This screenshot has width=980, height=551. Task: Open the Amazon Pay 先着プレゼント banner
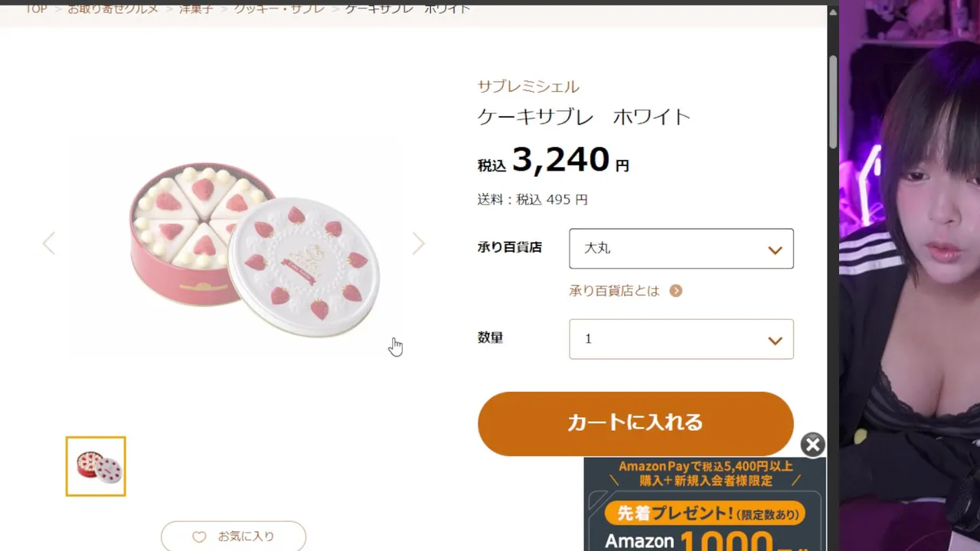pos(704,505)
